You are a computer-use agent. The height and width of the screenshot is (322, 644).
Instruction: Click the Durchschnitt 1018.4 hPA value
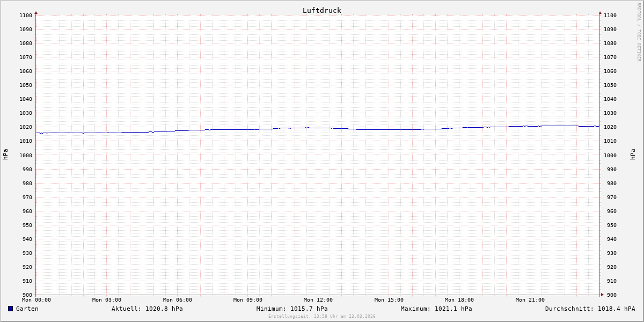590,309
